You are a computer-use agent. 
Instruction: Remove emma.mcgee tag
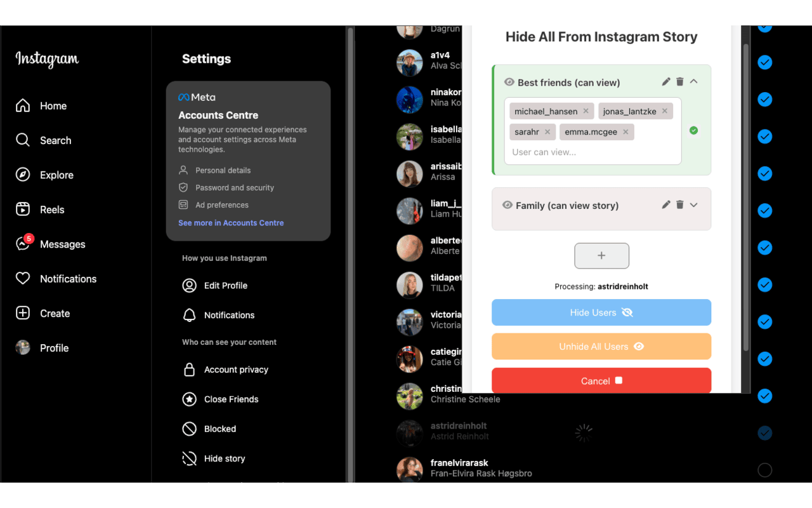pyautogui.click(x=625, y=132)
